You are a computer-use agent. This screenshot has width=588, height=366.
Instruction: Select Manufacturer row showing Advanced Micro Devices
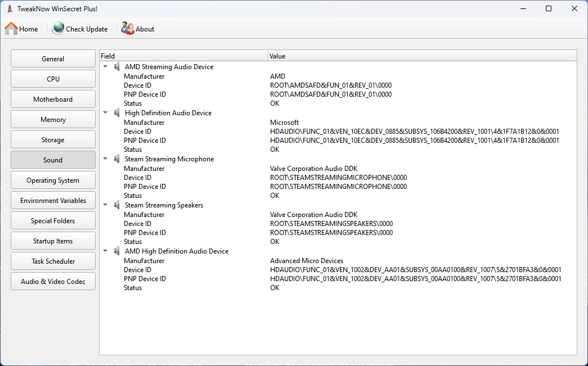pos(338,260)
